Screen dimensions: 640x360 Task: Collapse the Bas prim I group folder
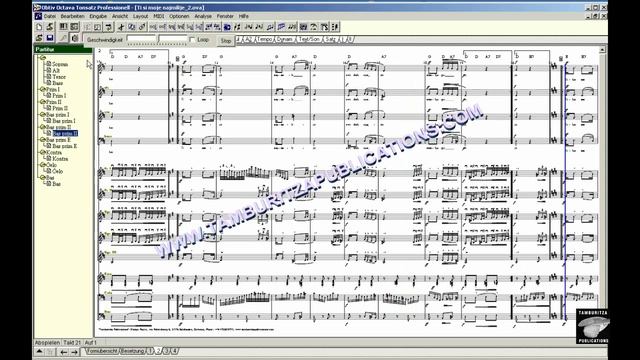coord(42,115)
